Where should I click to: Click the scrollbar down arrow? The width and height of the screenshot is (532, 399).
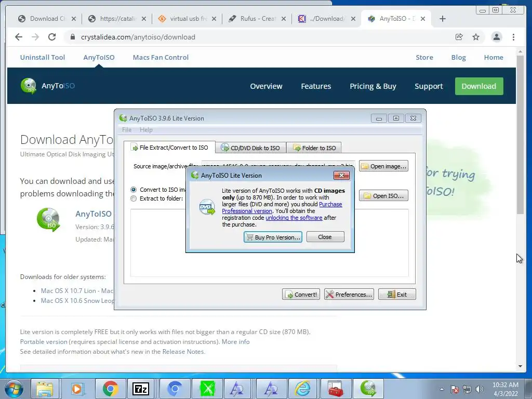520,366
